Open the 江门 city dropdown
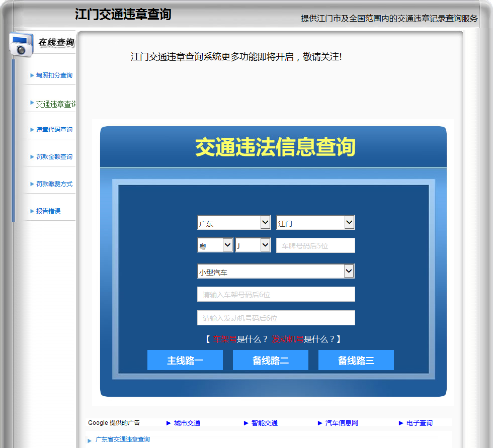493x448 pixels. tap(315, 222)
